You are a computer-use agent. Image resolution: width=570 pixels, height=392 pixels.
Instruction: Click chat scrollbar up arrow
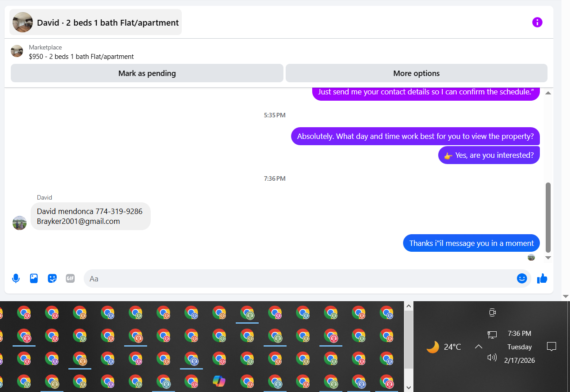548,93
